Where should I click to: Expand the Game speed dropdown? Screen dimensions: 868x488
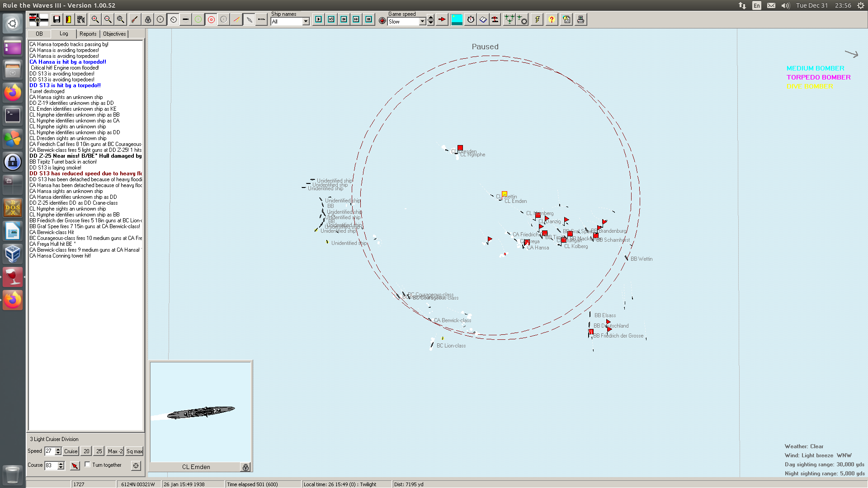coord(422,22)
